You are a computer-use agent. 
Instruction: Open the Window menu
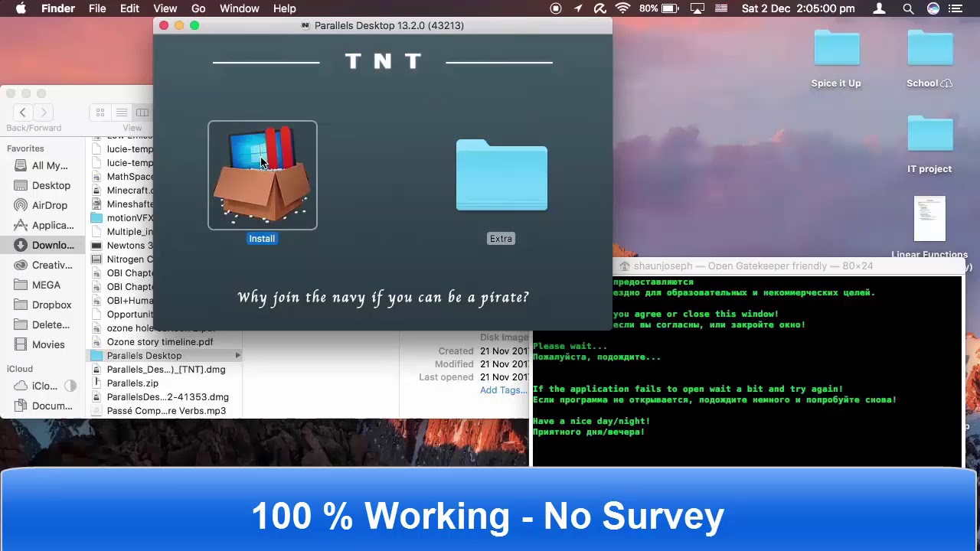pos(240,8)
